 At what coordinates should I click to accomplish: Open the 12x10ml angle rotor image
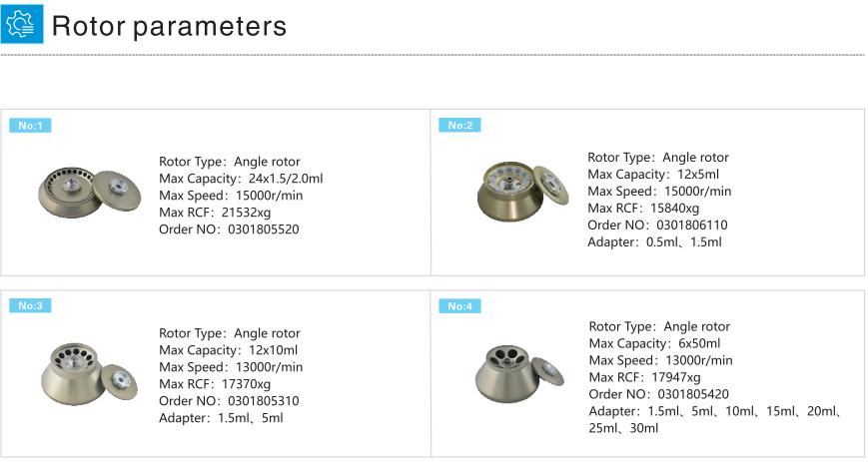(89, 373)
